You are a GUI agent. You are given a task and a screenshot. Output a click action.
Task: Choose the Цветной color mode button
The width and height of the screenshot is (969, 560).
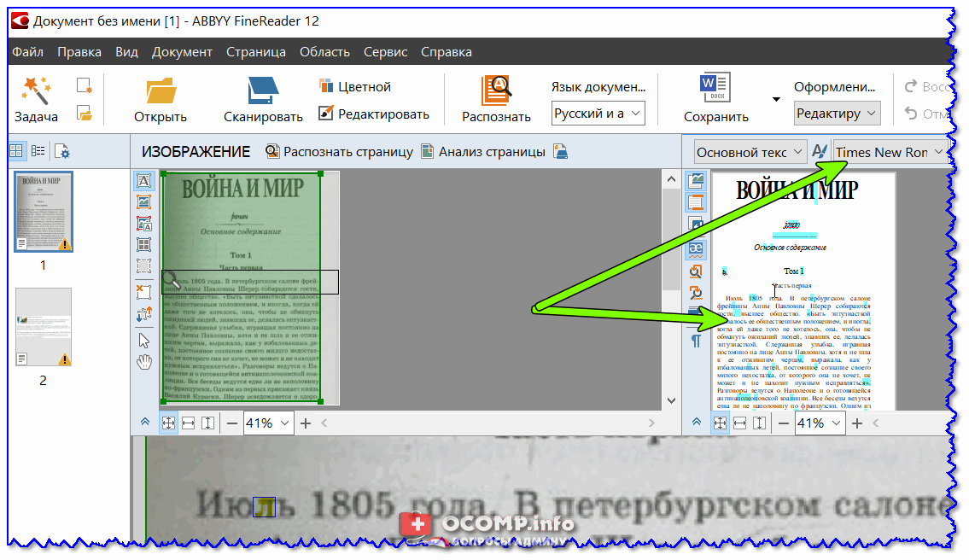click(354, 86)
